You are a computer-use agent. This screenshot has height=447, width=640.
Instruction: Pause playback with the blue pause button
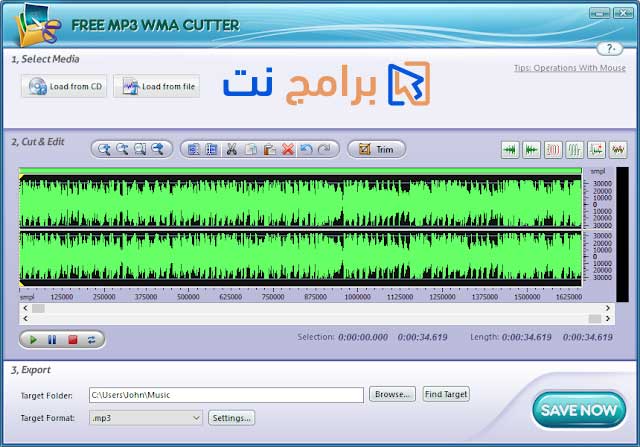pyautogui.click(x=52, y=340)
